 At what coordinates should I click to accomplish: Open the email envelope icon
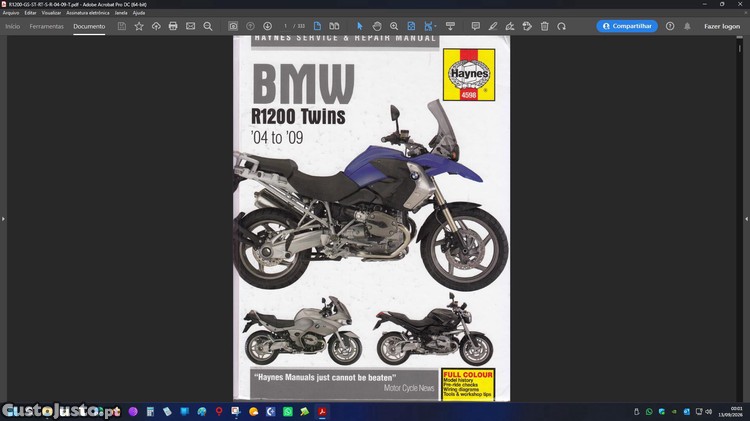pyautogui.click(x=190, y=26)
